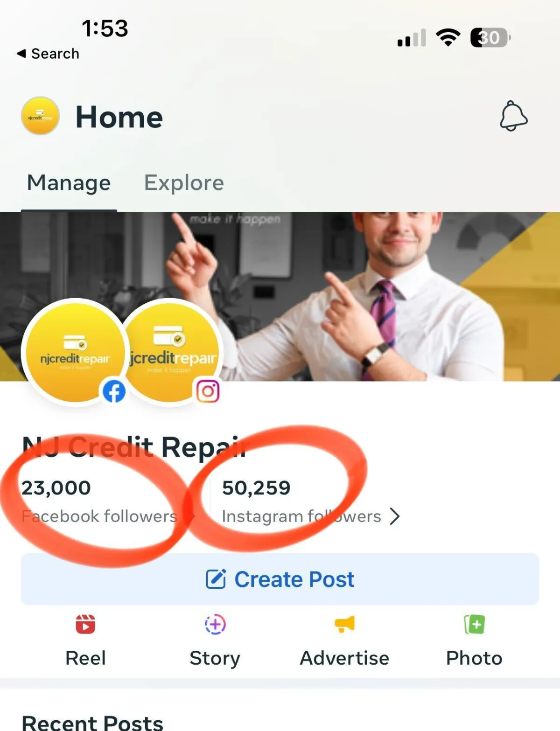The height and width of the screenshot is (731, 560).
Task: Tap the Facebook badge on profile picture
Action: pos(114,391)
